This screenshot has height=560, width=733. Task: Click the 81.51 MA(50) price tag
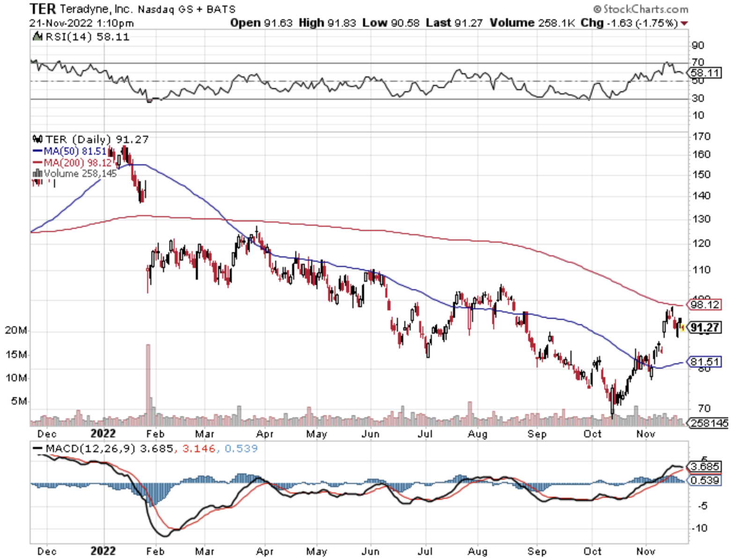point(705,362)
